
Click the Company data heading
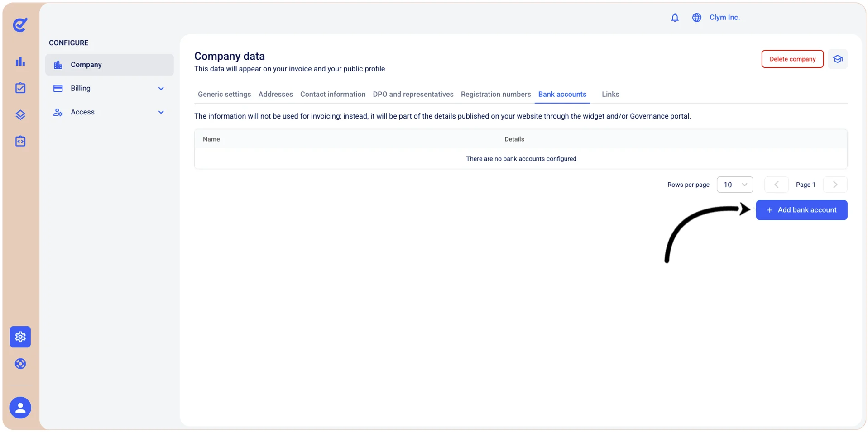tap(230, 56)
